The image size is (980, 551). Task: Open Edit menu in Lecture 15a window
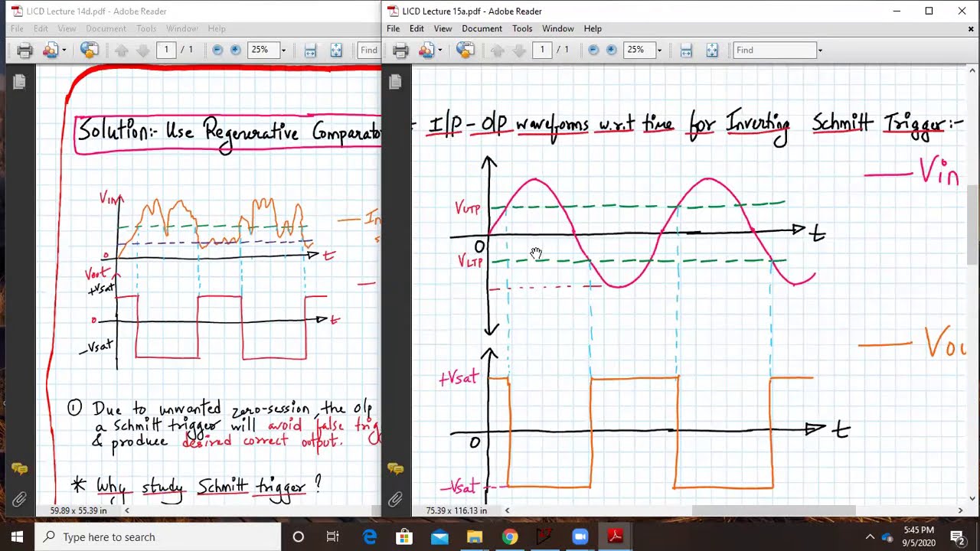416,28
